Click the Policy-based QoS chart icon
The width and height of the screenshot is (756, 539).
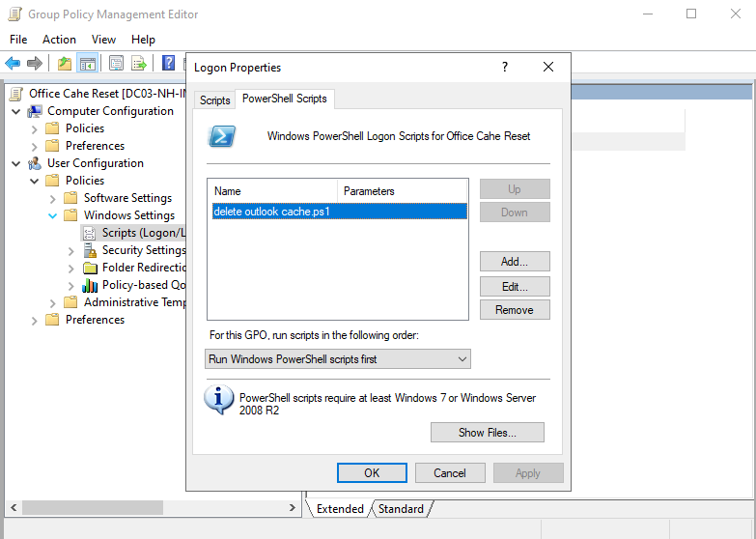coord(90,285)
